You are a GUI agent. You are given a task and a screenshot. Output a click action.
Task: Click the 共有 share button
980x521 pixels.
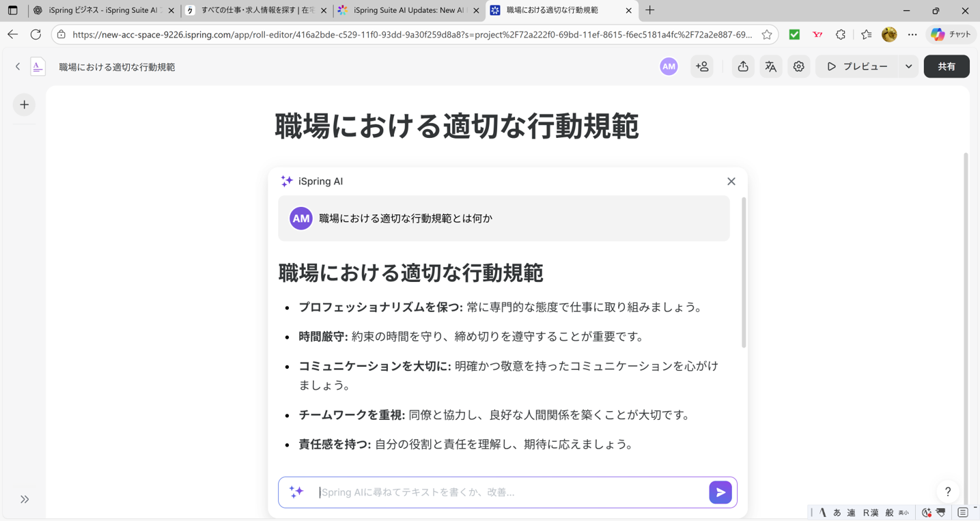tap(947, 66)
